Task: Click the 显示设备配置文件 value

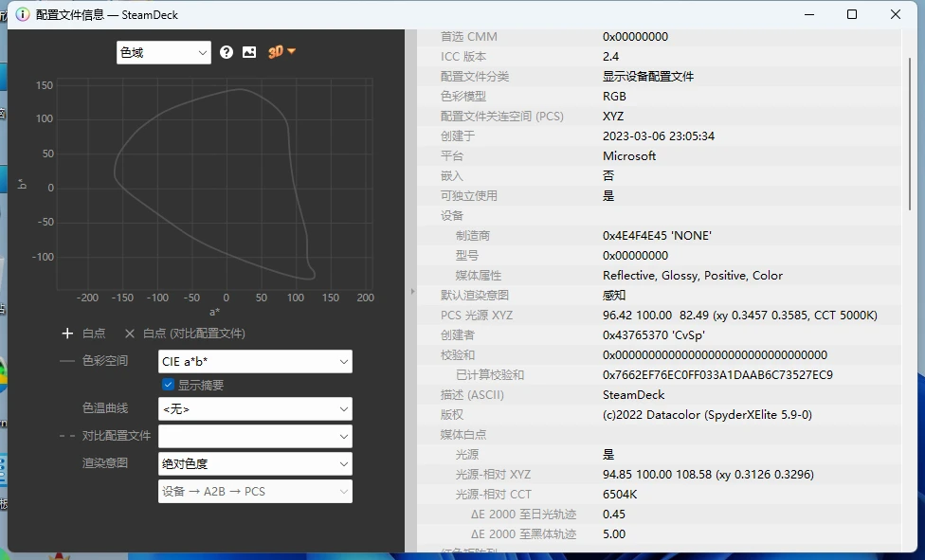Action: pos(648,76)
